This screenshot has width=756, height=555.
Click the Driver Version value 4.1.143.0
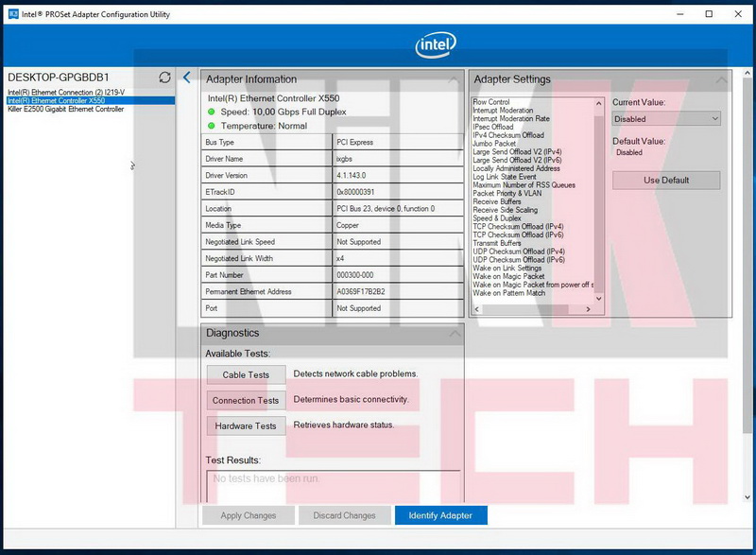[351, 176]
